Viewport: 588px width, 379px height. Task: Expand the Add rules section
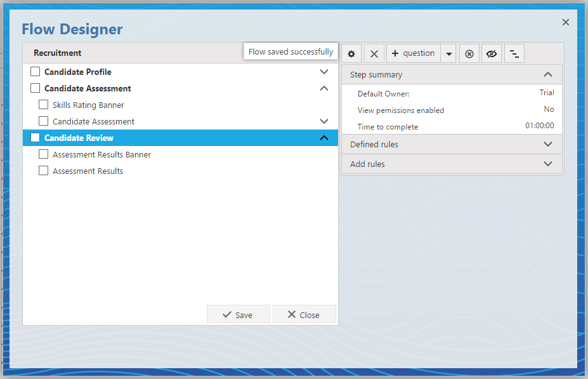[452, 164]
